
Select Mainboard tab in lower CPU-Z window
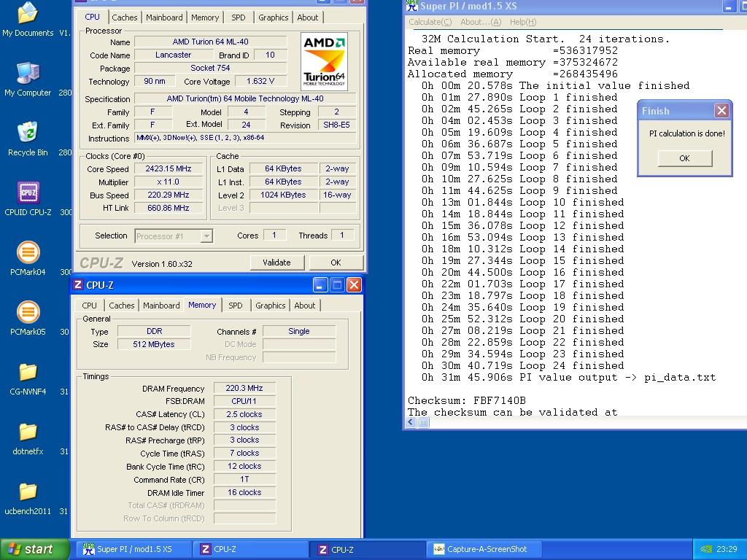tap(161, 306)
